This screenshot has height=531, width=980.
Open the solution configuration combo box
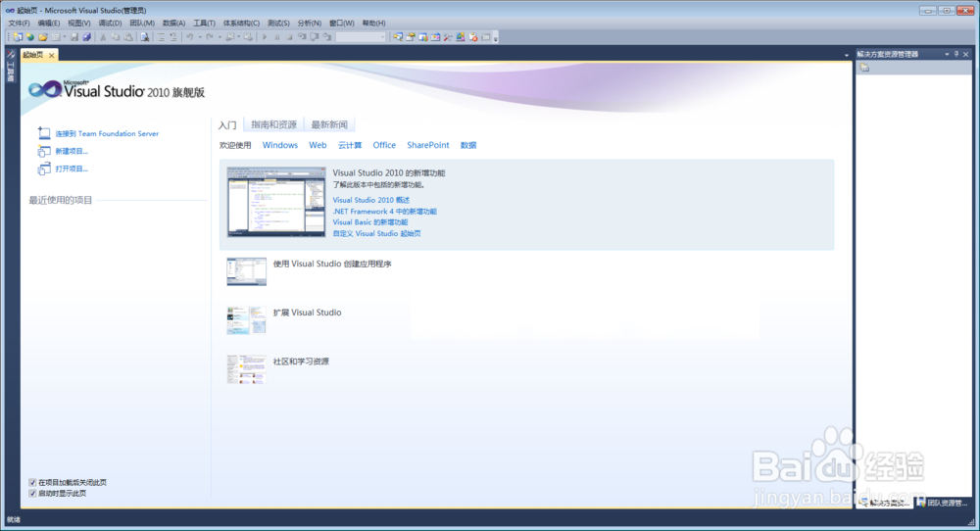(x=361, y=37)
